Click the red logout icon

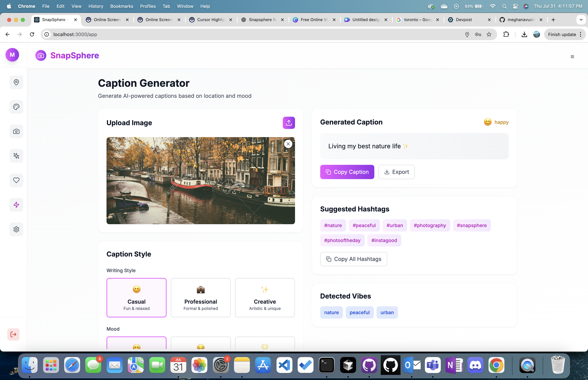[13, 334]
